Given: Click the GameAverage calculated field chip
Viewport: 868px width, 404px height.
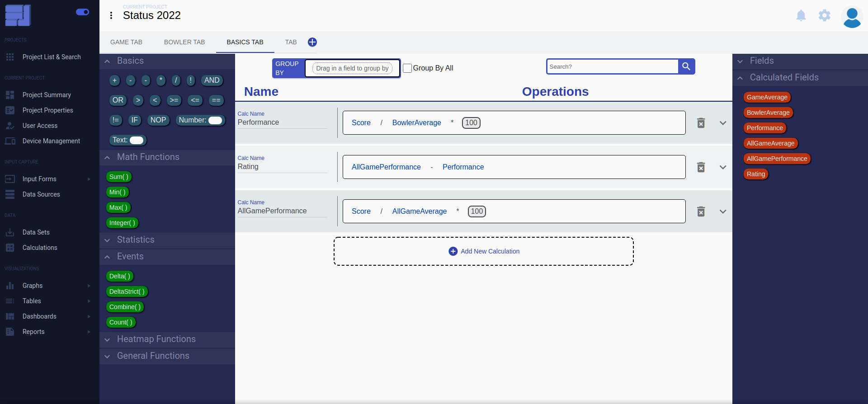Looking at the screenshot, I should click(x=767, y=97).
